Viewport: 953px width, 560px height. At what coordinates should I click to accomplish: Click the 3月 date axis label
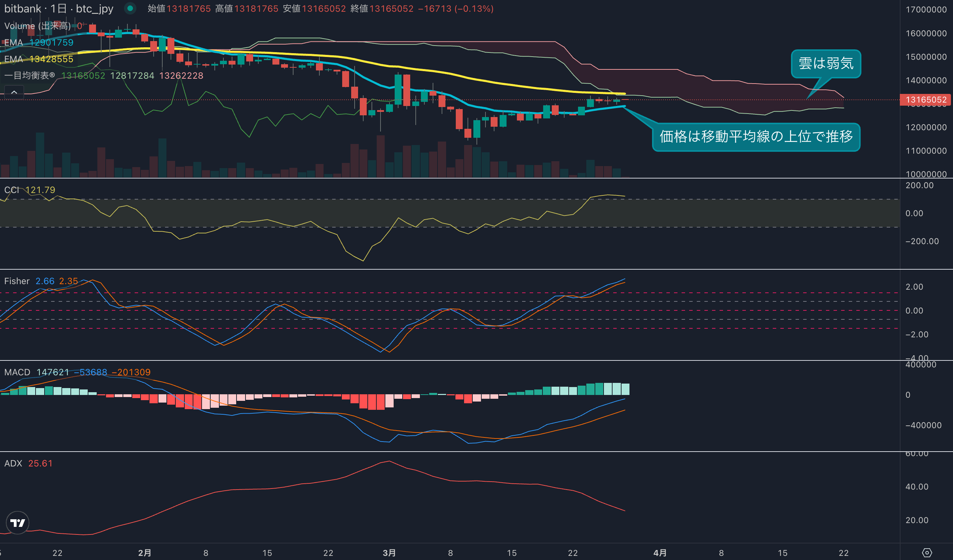(389, 553)
